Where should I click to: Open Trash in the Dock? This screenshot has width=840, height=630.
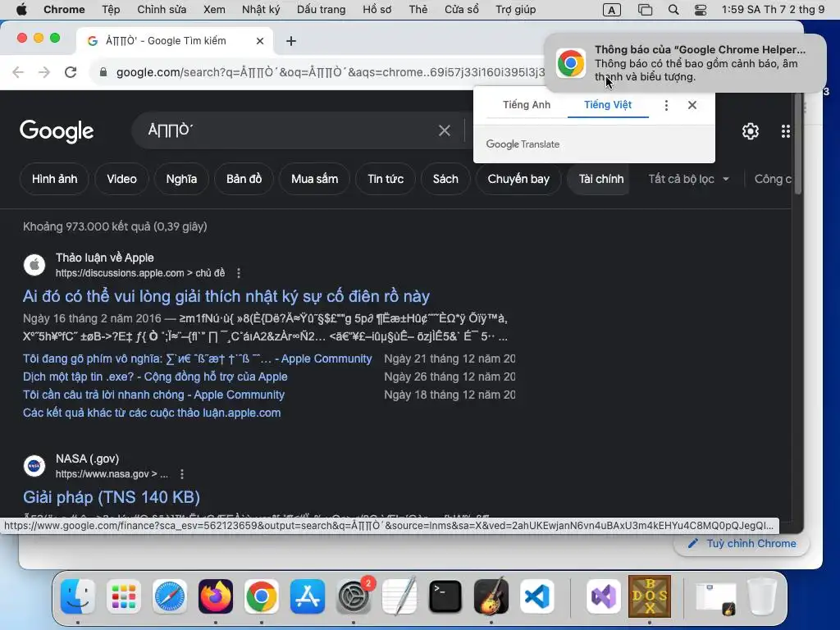point(762,596)
